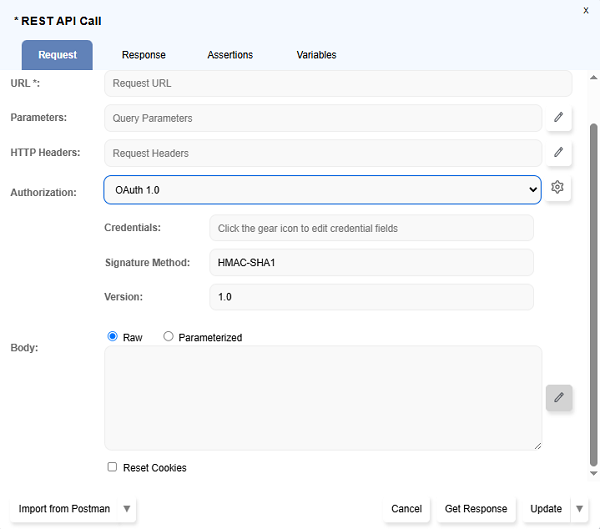Switch to the Response tab
This screenshot has height=529, width=600.
pyautogui.click(x=144, y=55)
